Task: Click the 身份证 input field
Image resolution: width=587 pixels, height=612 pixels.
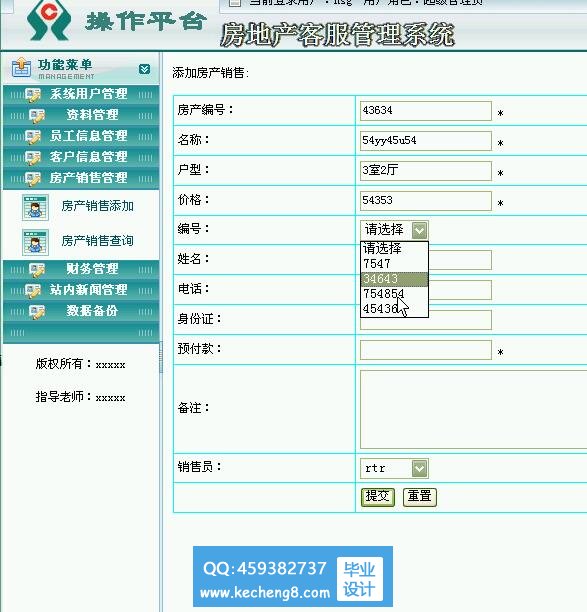Action: click(x=460, y=320)
